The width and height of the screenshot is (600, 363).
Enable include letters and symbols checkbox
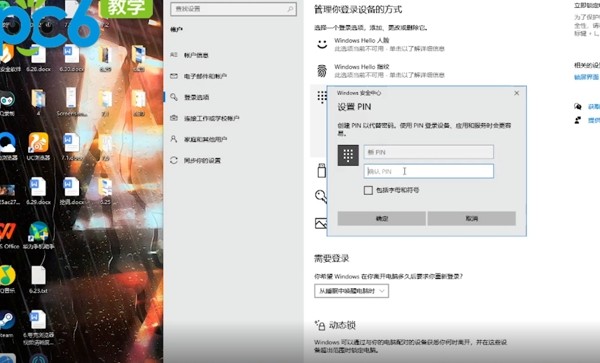point(368,190)
